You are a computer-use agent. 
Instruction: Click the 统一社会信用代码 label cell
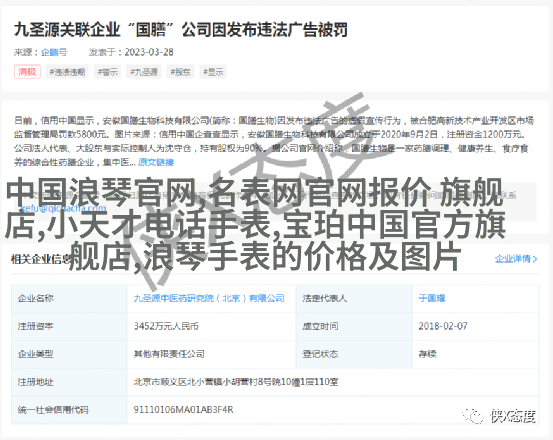(x=69, y=410)
